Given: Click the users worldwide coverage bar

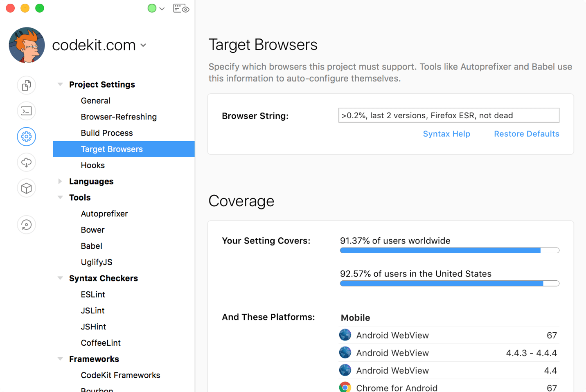Looking at the screenshot, I should point(449,250).
